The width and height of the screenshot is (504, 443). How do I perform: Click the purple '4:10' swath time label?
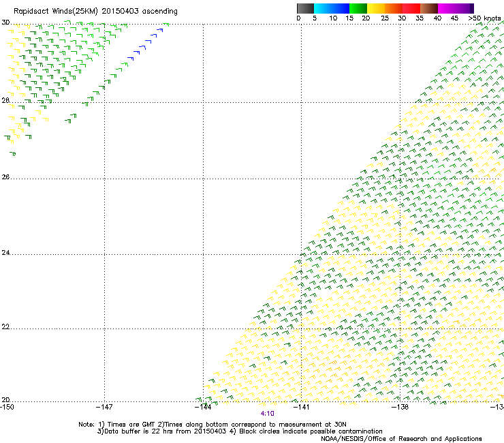[x=268, y=414]
